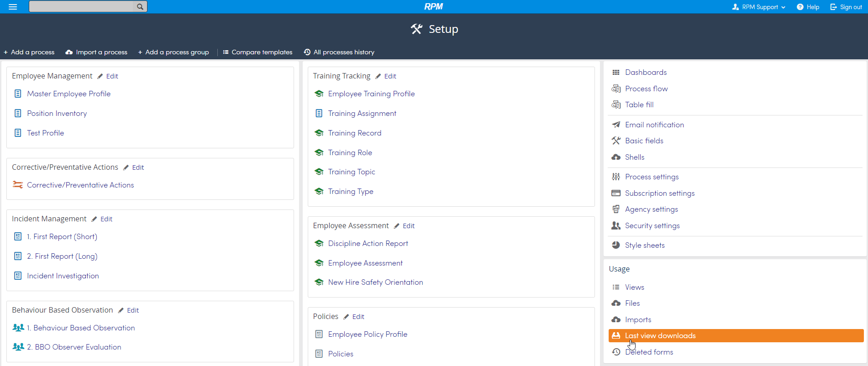Open All processes history
Viewport: 868px width, 366px height.
click(x=339, y=52)
